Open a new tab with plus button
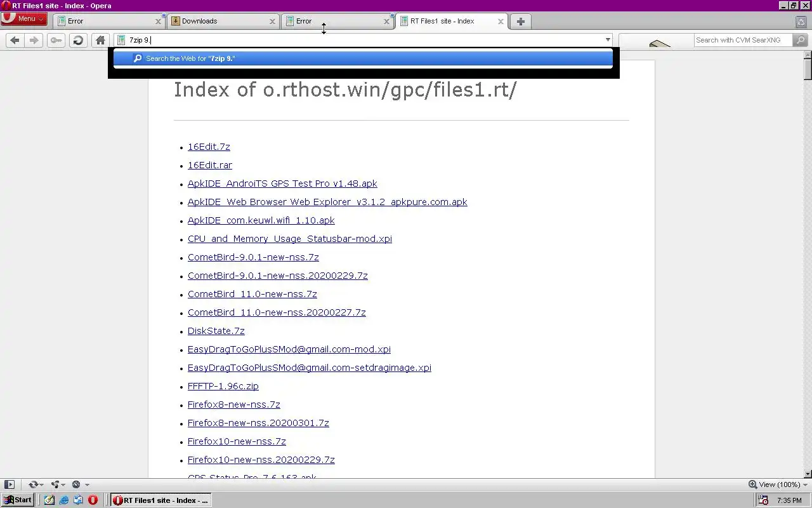 (520, 21)
